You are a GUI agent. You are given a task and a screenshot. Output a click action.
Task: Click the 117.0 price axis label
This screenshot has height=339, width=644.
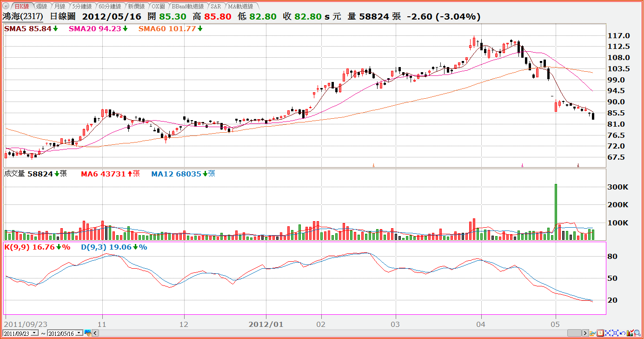(619, 36)
